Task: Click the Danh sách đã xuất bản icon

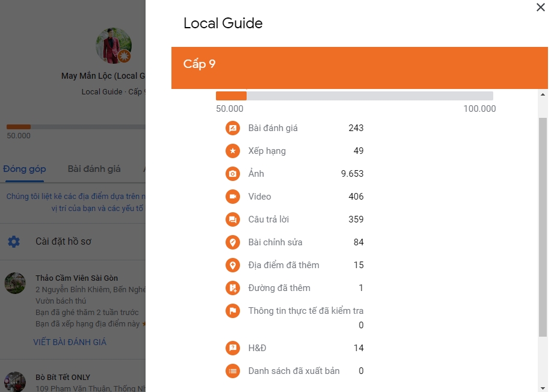Action: tap(232, 371)
